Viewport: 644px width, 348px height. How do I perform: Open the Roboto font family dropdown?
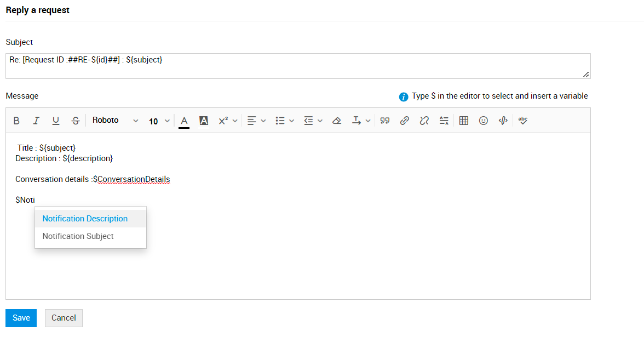[115, 121]
